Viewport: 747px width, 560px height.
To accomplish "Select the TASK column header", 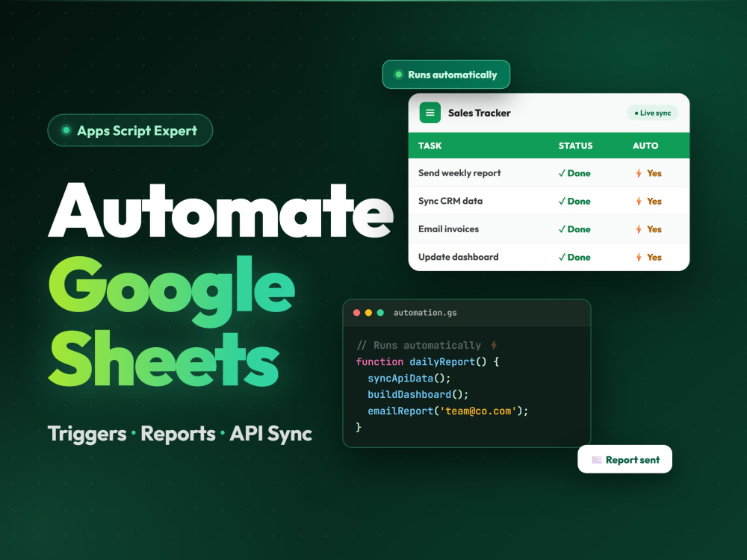I will coord(430,146).
